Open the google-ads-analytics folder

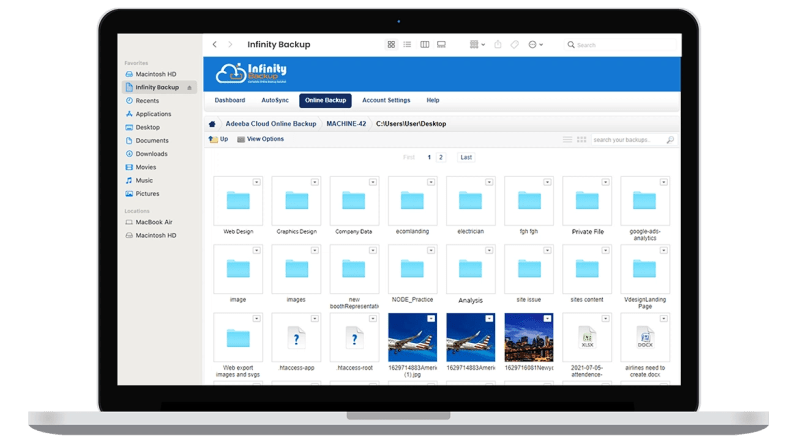[x=645, y=201]
